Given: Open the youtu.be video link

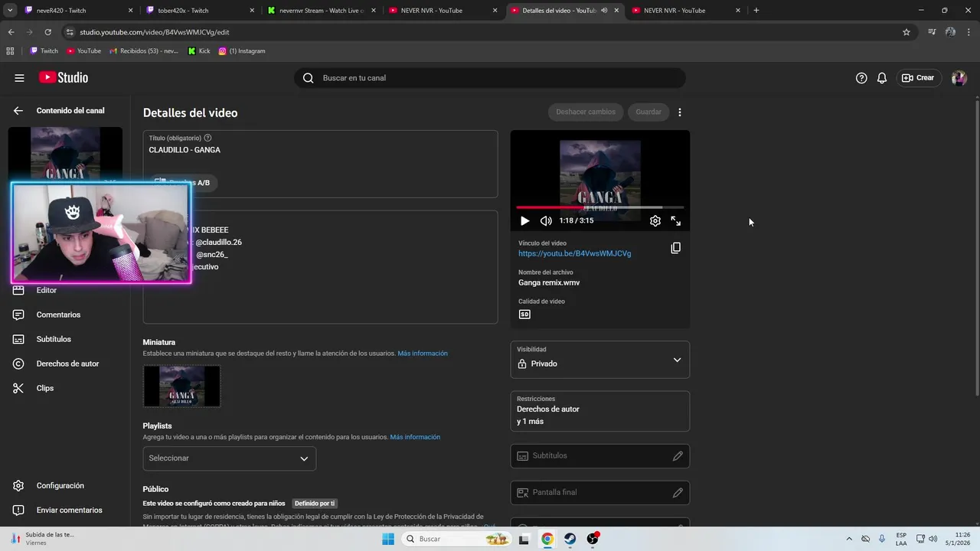Looking at the screenshot, I should 574,253.
